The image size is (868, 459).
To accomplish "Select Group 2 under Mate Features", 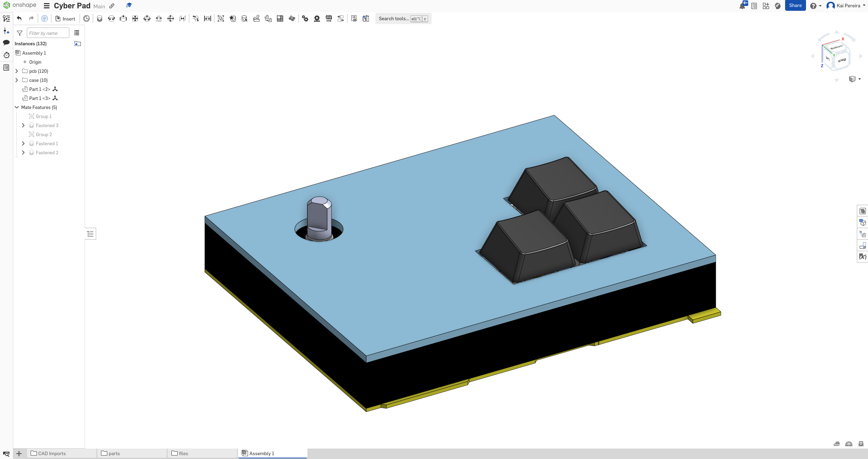I will click(44, 134).
